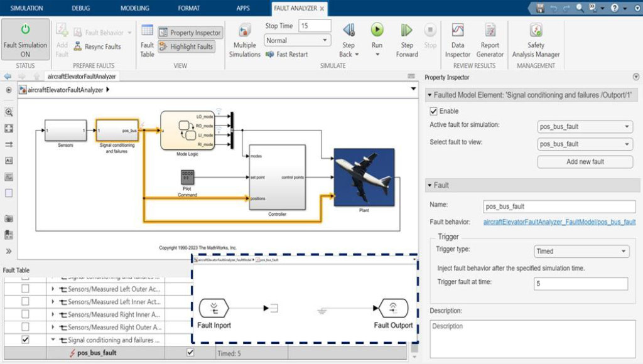Check the Sensors/Measured Left Inner Act... checkbox

pyautogui.click(x=25, y=301)
